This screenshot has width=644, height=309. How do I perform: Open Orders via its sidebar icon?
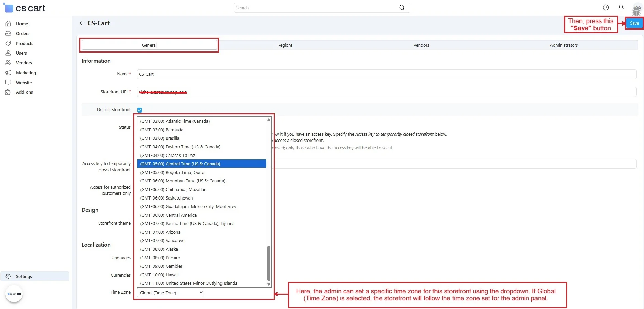tap(8, 33)
